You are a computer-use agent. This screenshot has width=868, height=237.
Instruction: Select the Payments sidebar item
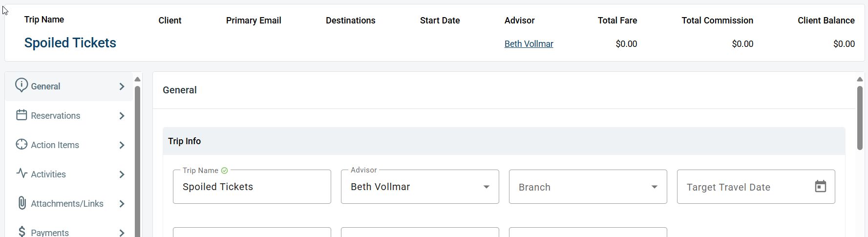69,230
